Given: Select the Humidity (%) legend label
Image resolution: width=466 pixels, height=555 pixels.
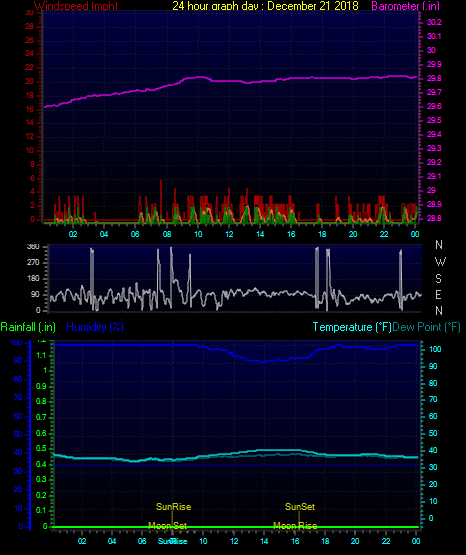Looking at the screenshot, I should 95,327.
